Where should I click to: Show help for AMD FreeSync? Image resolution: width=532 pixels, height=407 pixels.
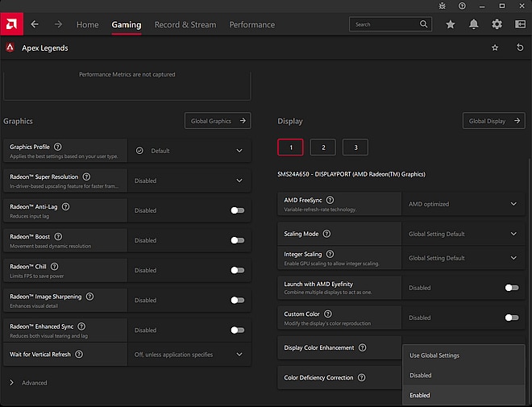pyautogui.click(x=330, y=200)
